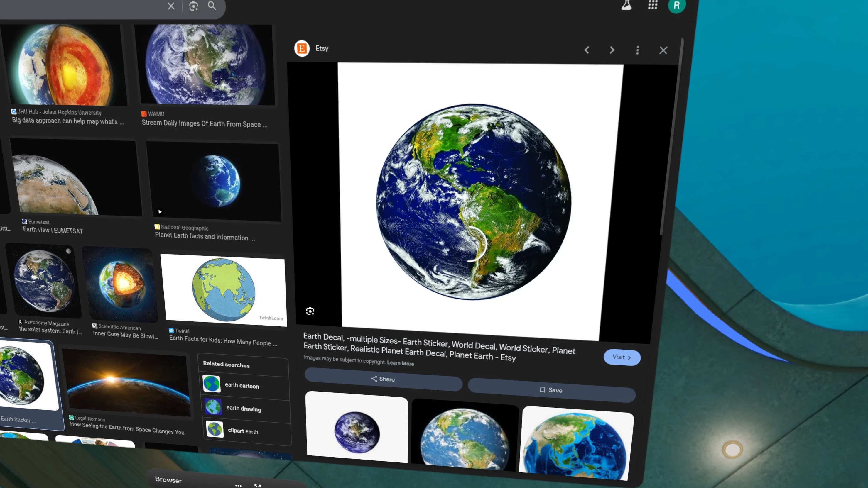Close the Etsy image preview panel
Viewport: 868px width, 488px height.
[x=663, y=50]
